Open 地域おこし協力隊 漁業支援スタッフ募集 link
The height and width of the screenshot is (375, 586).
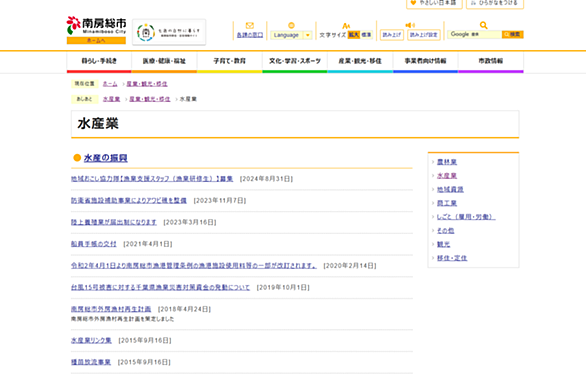152,179
